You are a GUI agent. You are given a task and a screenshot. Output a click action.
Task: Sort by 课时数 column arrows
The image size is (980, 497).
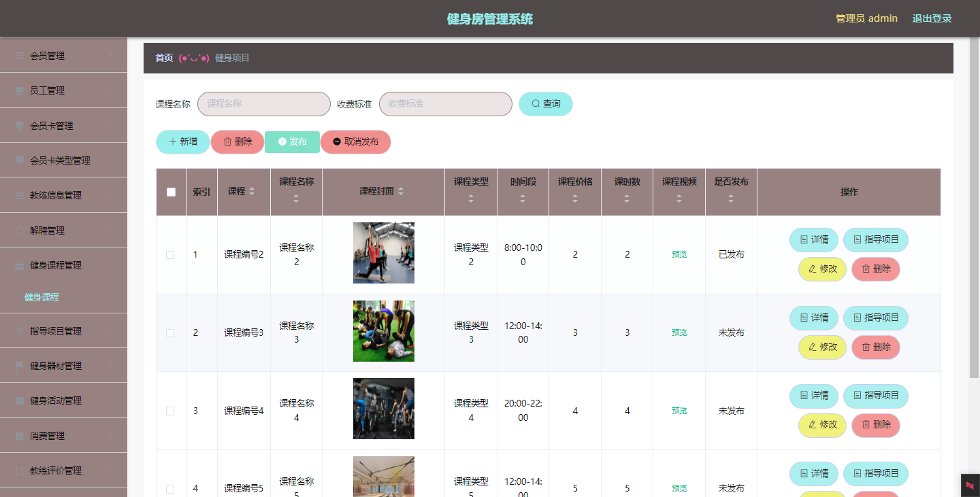pos(627,199)
